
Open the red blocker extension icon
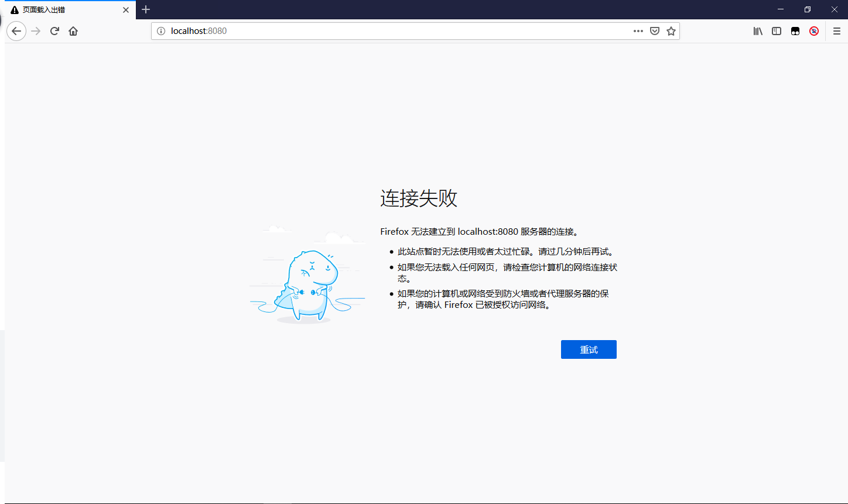(x=814, y=31)
